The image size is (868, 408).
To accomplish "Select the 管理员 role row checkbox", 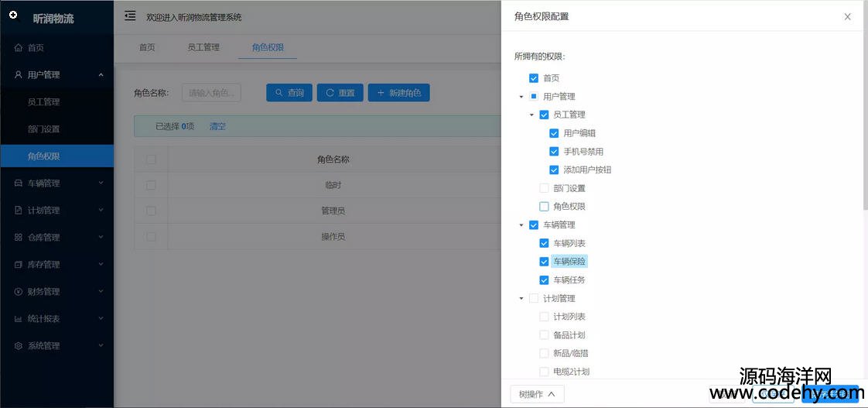I will (151, 211).
